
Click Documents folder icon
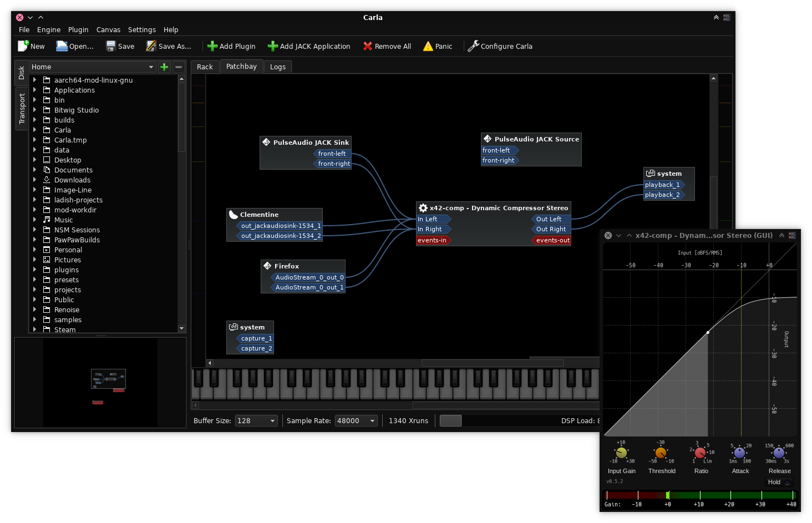click(x=47, y=170)
